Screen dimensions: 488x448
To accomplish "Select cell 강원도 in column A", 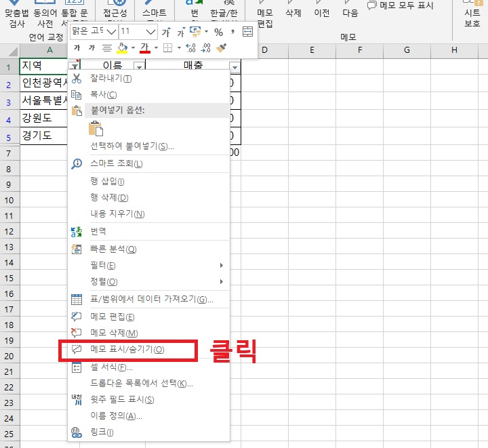I will tap(44, 118).
